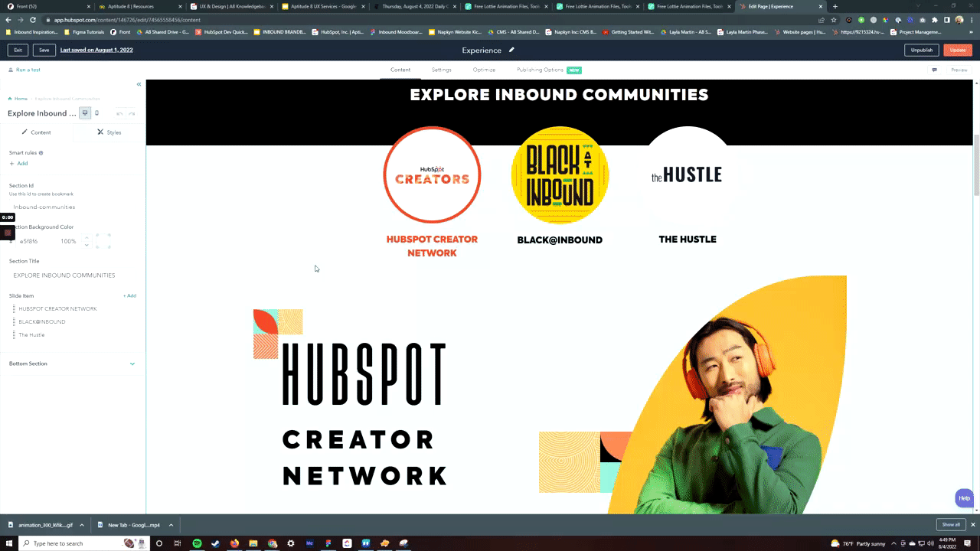Open options for animation gif download
The width and height of the screenshot is (980, 551).
[x=81, y=525]
